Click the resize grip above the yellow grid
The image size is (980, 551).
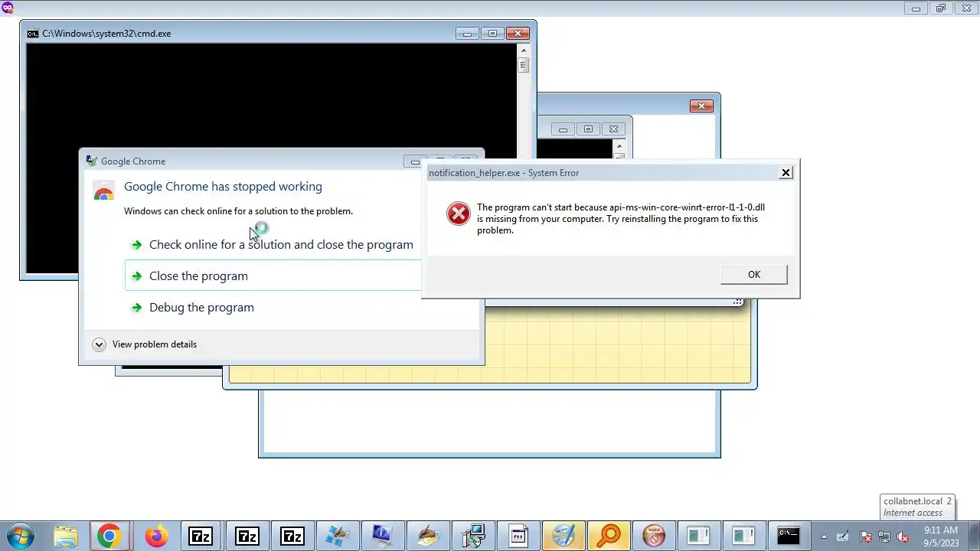[737, 302]
